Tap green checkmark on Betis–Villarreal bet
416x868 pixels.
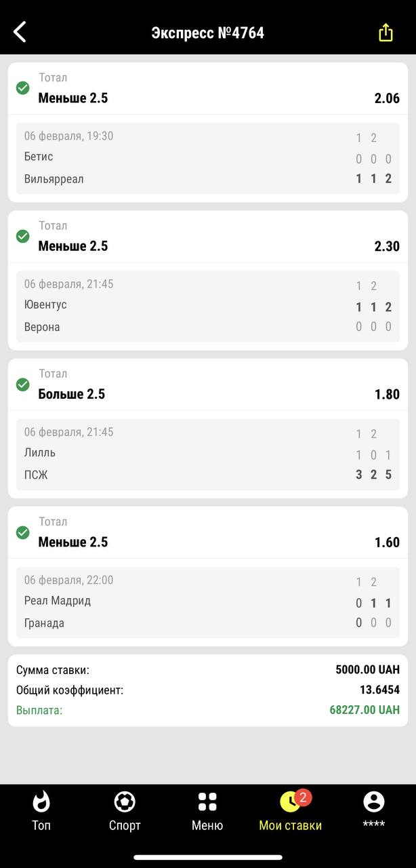tap(23, 88)
